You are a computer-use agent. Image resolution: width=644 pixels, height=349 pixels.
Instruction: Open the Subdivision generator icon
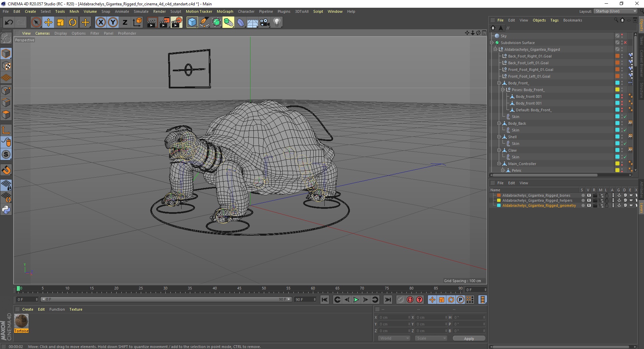[216, 23]
